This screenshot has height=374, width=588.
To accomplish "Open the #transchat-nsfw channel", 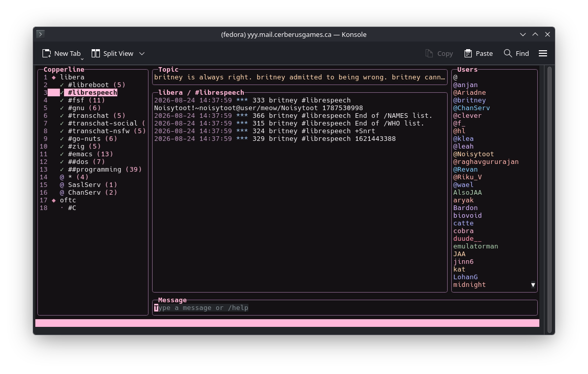I will pyautogui.click(x=107, y=131).
